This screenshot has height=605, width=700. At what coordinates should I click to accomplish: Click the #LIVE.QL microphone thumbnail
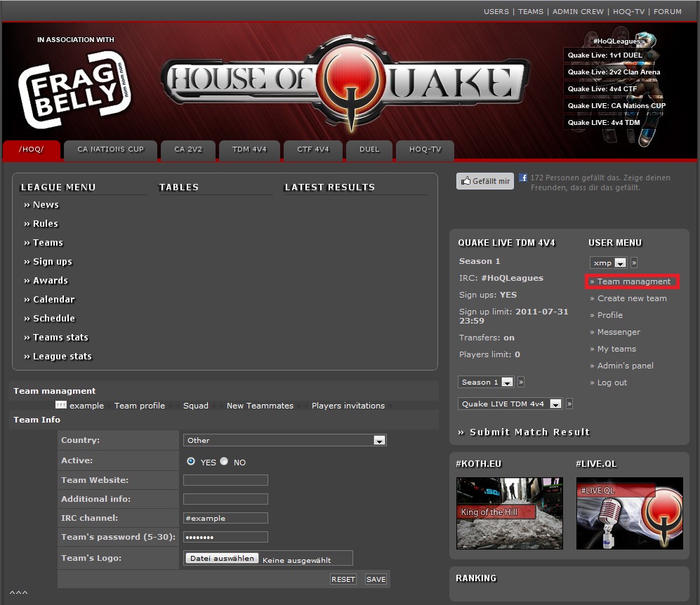(x=630, y=513)
